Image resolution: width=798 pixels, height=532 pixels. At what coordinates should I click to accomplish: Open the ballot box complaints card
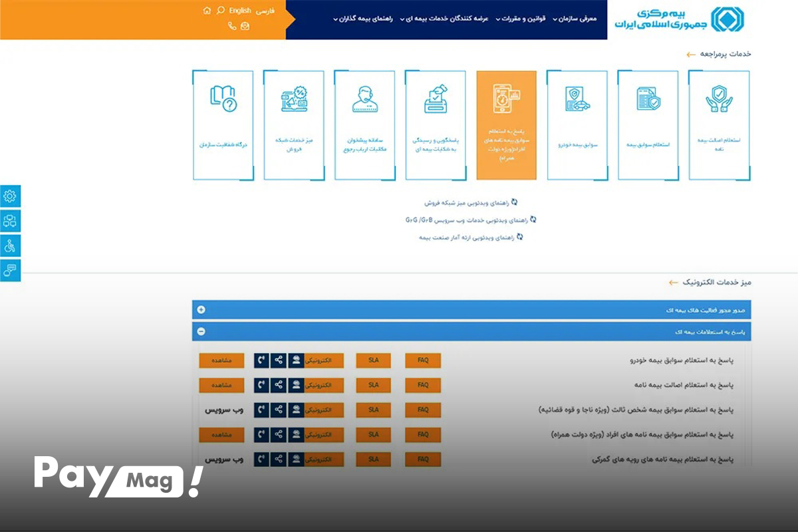coord(436,125)
